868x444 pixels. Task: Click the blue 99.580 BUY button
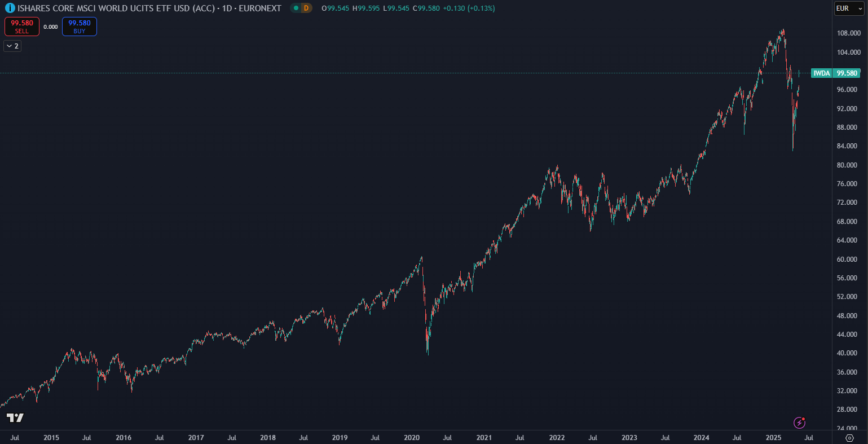[x=80, y=27]
